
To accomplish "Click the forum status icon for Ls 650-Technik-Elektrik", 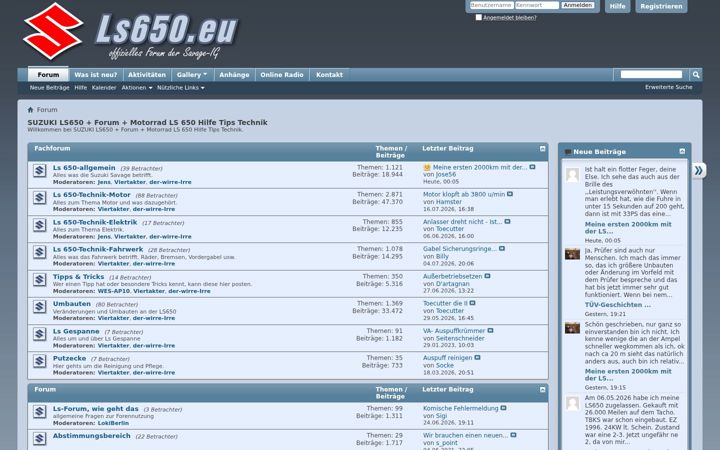I will (x=39, y=225).
